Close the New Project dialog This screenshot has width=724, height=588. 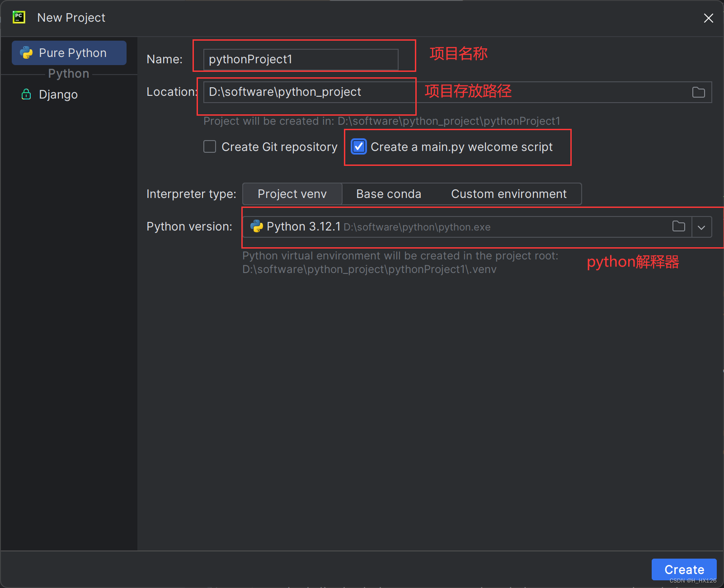[x=708, y=18]
